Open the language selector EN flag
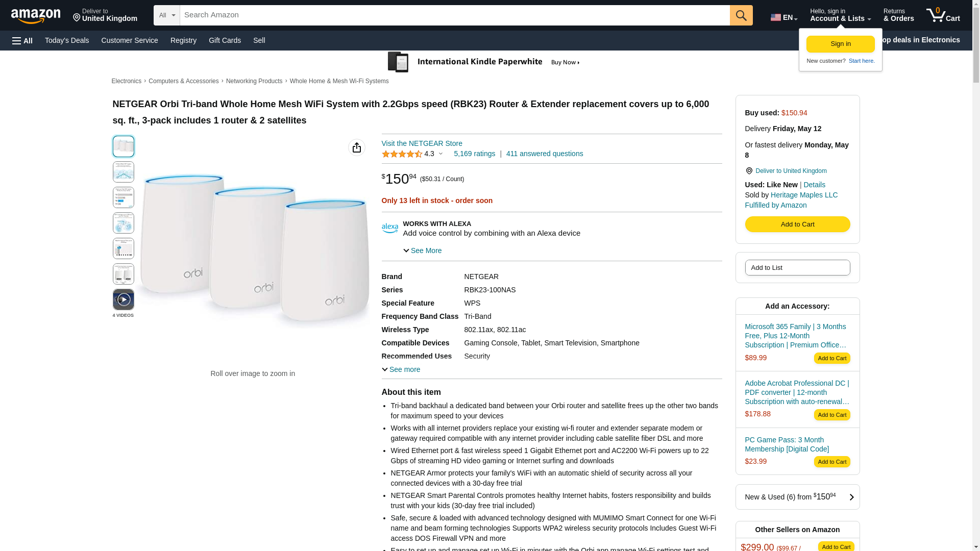Viewport: 980px width, 551px height. (783, 17)
